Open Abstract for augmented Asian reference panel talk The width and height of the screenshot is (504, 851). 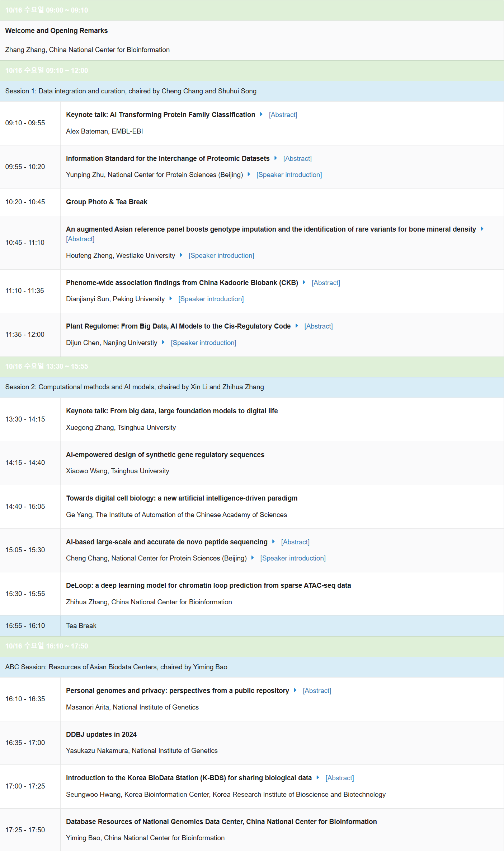(80, 239)
